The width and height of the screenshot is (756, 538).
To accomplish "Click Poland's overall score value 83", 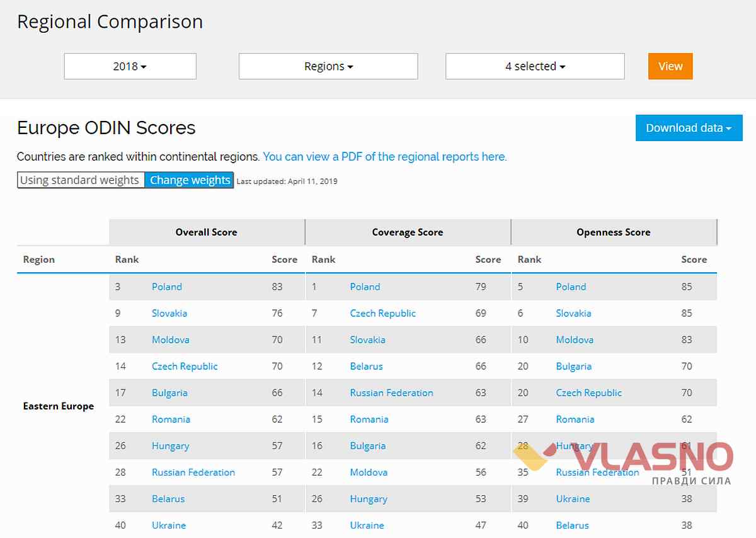I will (x=277, y=287).
